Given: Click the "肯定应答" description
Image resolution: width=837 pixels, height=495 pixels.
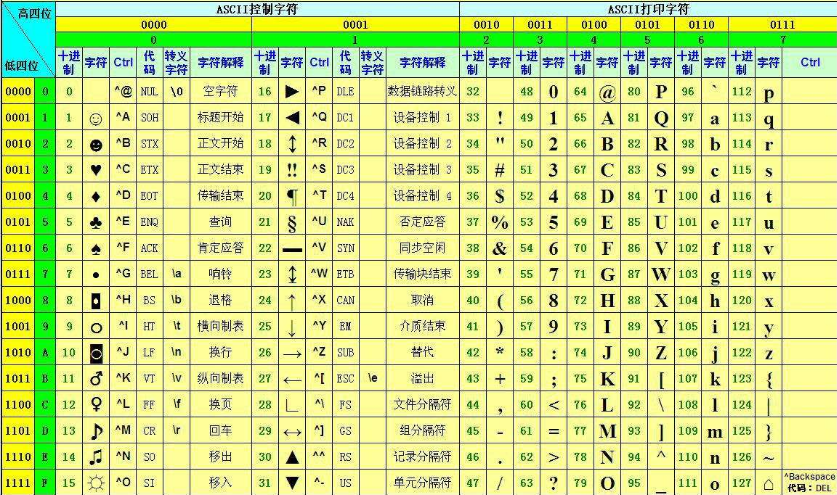Looking at the screenshot, I should (220, 248).
